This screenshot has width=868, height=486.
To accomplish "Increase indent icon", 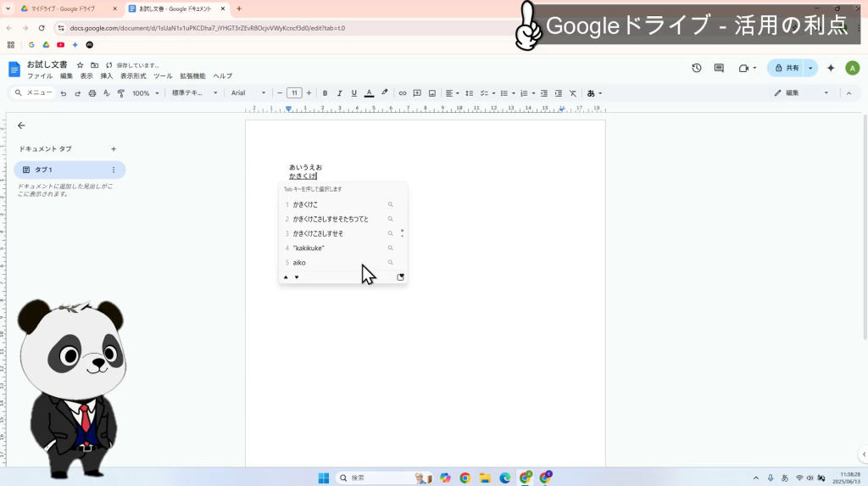I will coord(559,93).
